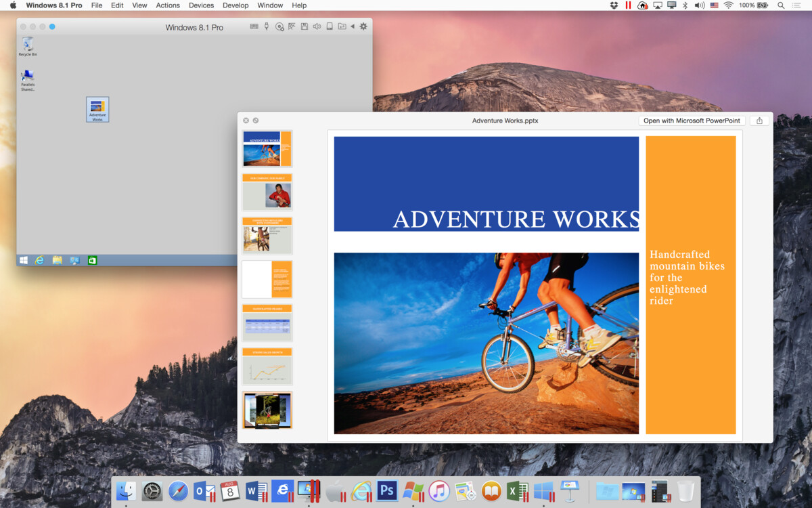The width and height of the screenshot is (812, 508).
Task: Select the CD/DVD drive icon
Action: coord(279,27)
